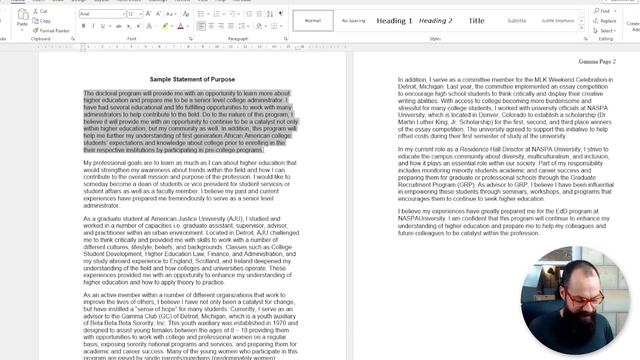The height and width of the screenshot is (360, 640).
Task: Decrease font size with Shrink Font
Action: tap(158, 14)
